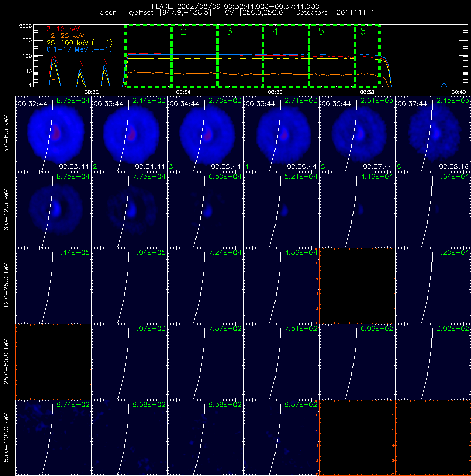Click the 25.0-50.0 keV row label
This screenshot has width=471, height=476.
(x=6, y=362)
